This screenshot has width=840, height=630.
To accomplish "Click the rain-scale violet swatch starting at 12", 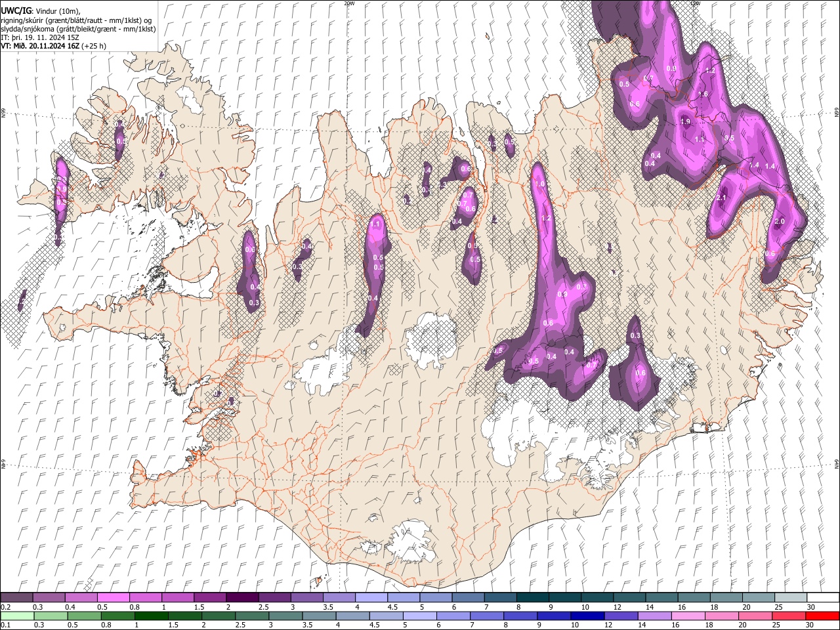I will click(x=620, y=616).
